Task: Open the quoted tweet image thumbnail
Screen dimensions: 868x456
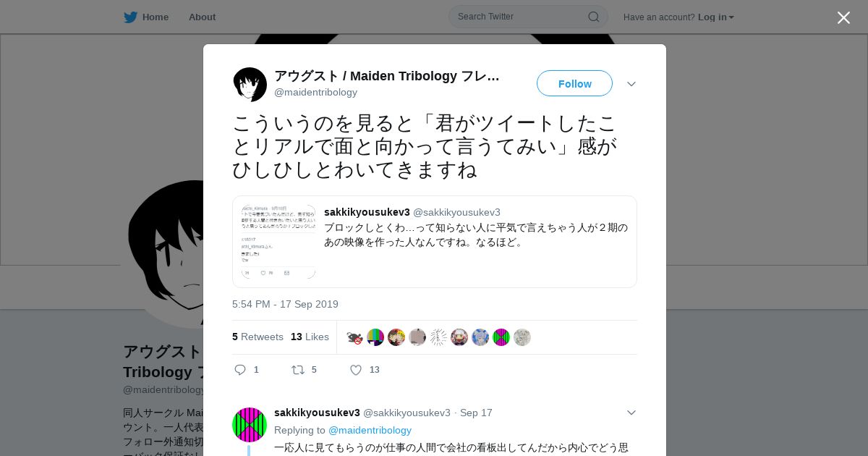Action: [278, 242]
